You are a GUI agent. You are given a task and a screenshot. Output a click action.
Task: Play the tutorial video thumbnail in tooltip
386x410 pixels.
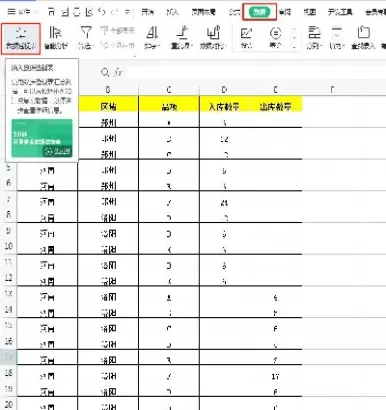click(42, 138)
